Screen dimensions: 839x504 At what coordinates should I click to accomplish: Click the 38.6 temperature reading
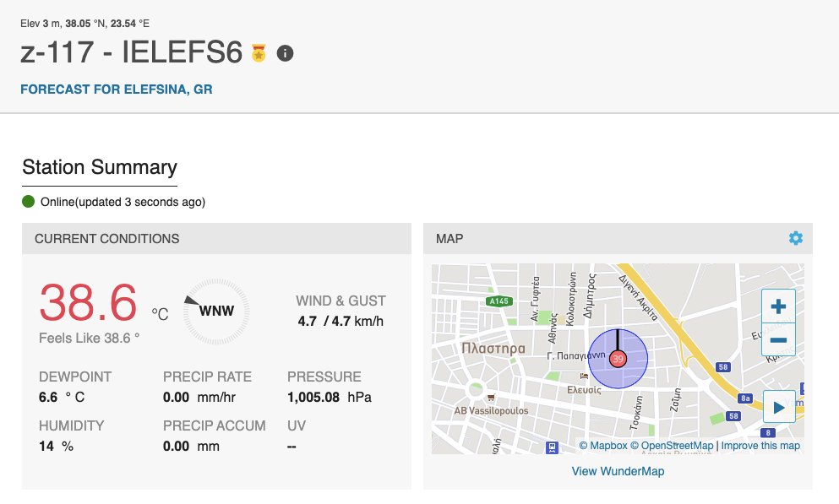coord(88,302)
